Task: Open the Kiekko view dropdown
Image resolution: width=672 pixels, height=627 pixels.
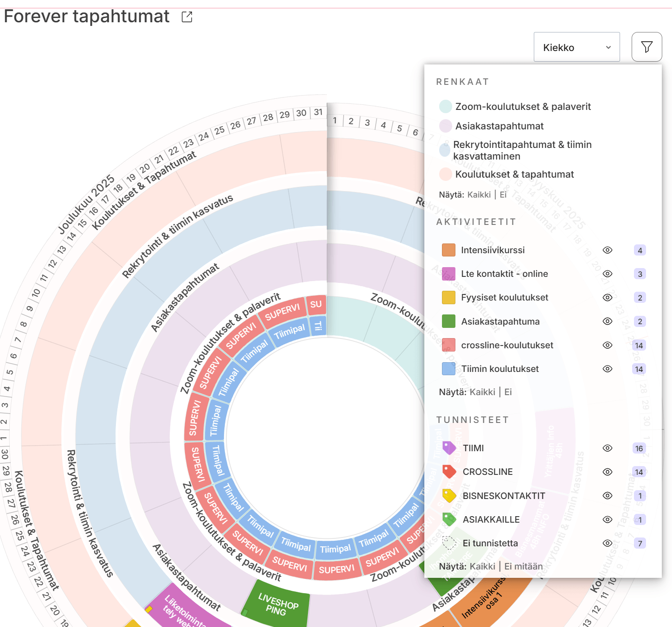Action: 576,47
